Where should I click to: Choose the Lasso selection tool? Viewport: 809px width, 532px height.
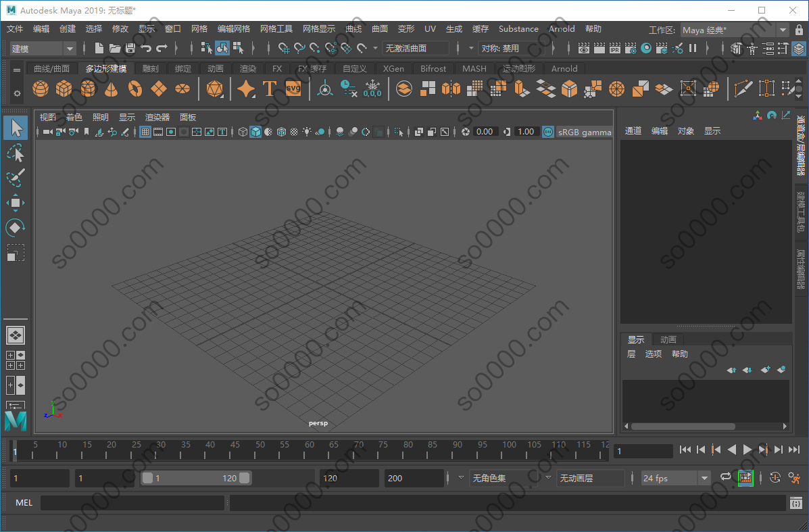(16, 153)
